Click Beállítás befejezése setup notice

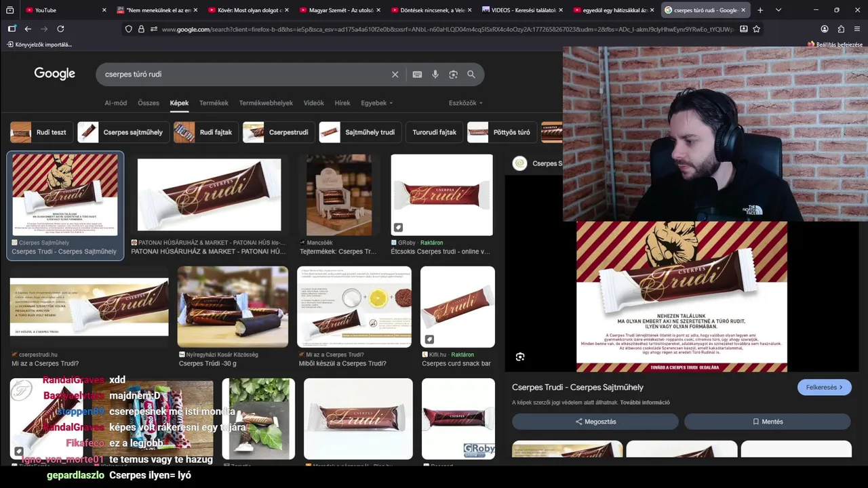pos(834,45)
